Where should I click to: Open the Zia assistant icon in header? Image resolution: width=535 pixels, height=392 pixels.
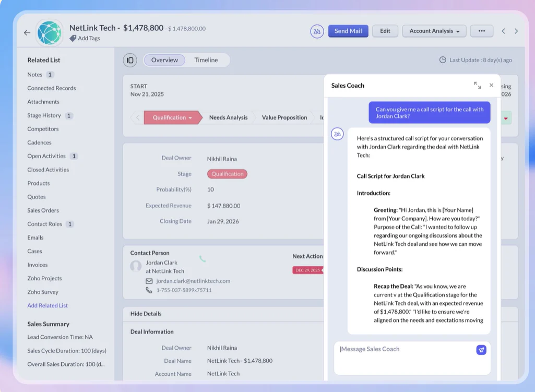click(x=317, y=31)
